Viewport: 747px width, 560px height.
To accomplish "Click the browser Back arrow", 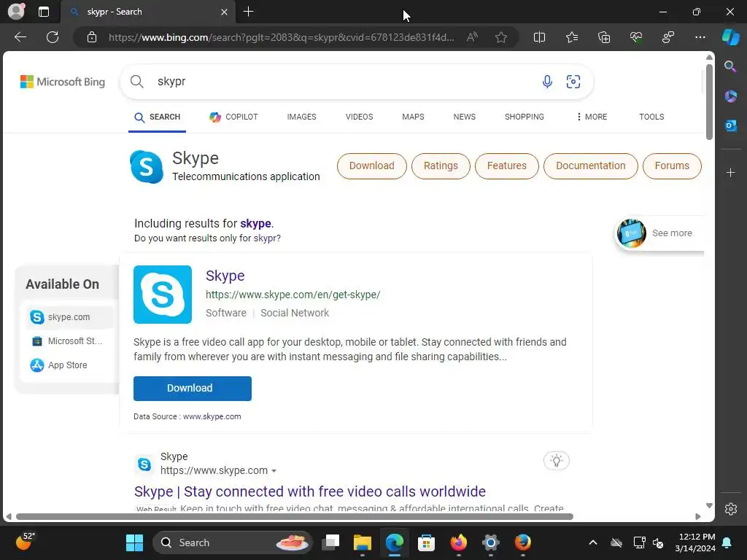I will [x=20, y=37].
